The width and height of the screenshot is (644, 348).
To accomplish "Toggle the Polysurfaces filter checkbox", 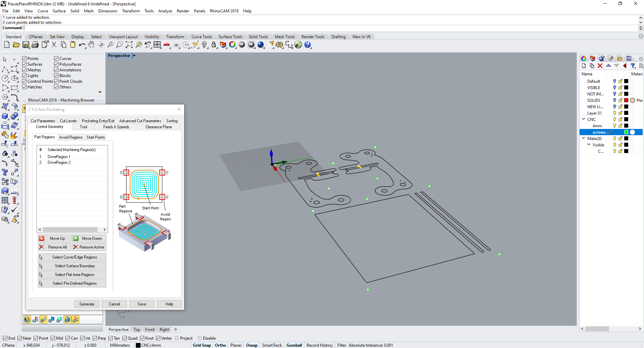I will point(56,64).
